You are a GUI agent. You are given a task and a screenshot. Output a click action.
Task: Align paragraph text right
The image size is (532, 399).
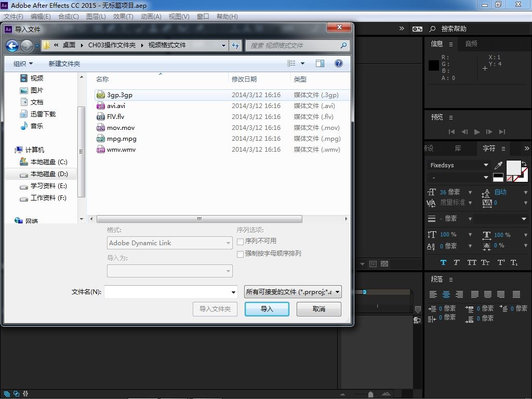(x=459, y=295)
